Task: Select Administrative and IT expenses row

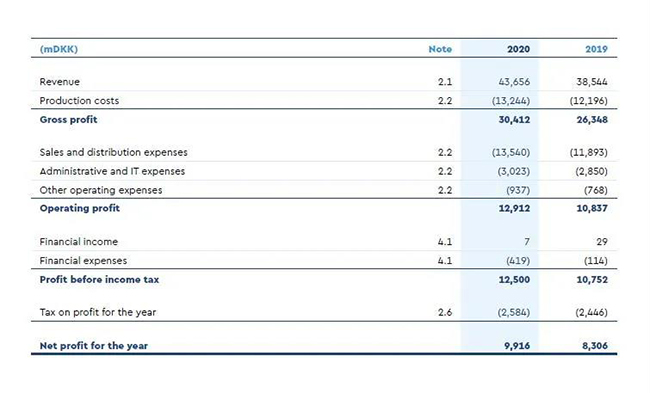Action: coord(324,171)
